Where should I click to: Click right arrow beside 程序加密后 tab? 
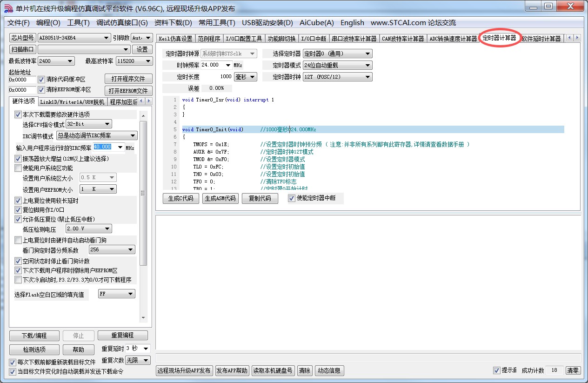point(149,101)
